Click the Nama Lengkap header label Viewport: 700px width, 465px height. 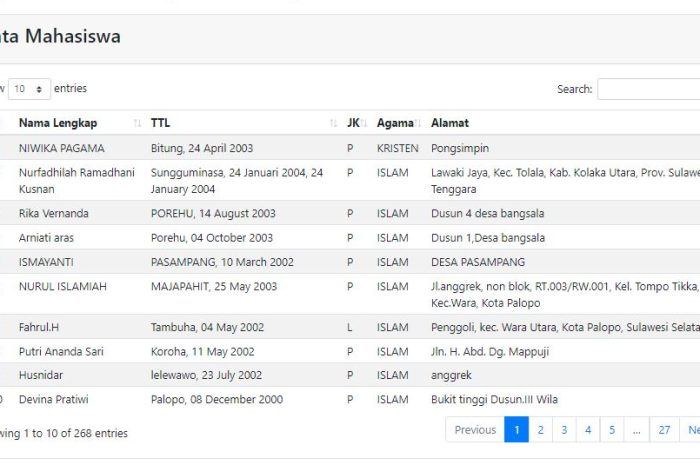point(58,123)
